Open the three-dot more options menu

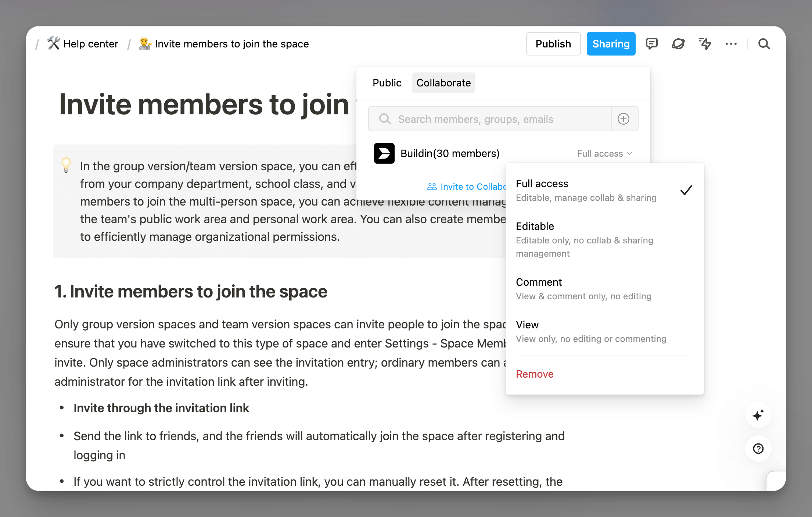click(731, 44)
